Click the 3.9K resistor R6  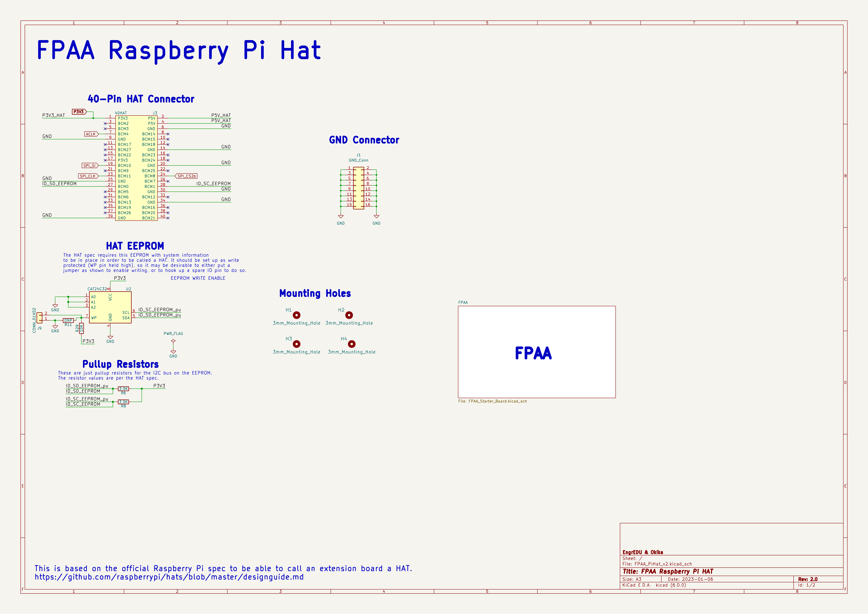point(123,388)
